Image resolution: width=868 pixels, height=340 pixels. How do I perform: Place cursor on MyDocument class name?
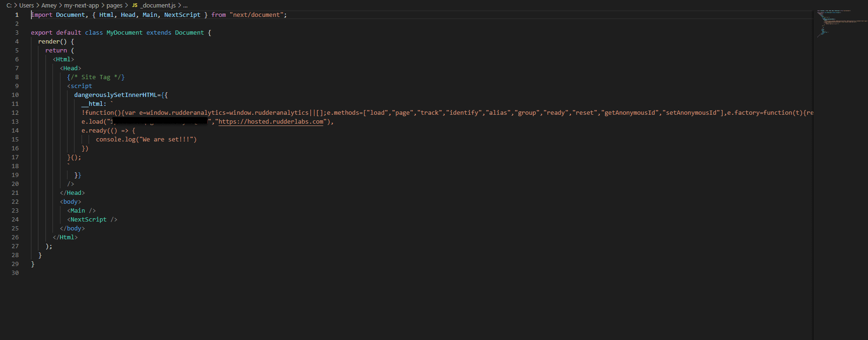coord(124,33)
